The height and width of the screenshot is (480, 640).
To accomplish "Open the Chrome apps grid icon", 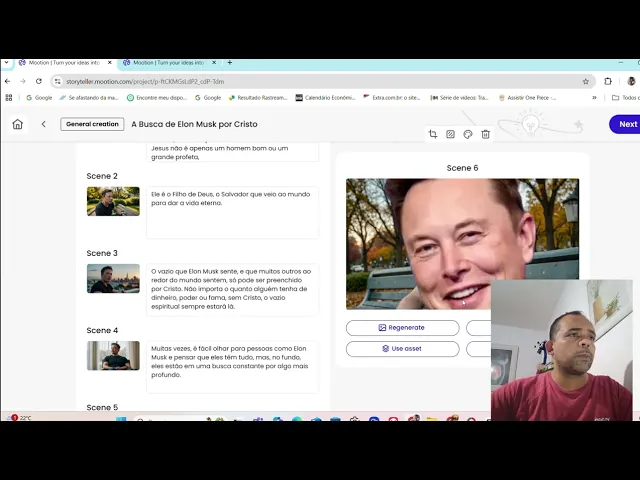I will click(x=9, y=98).
